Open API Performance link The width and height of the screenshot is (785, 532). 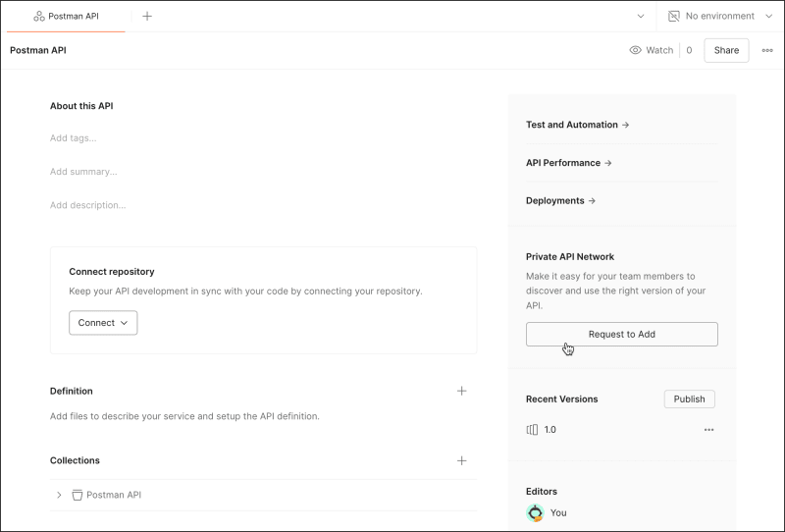(x=569, y=163)
